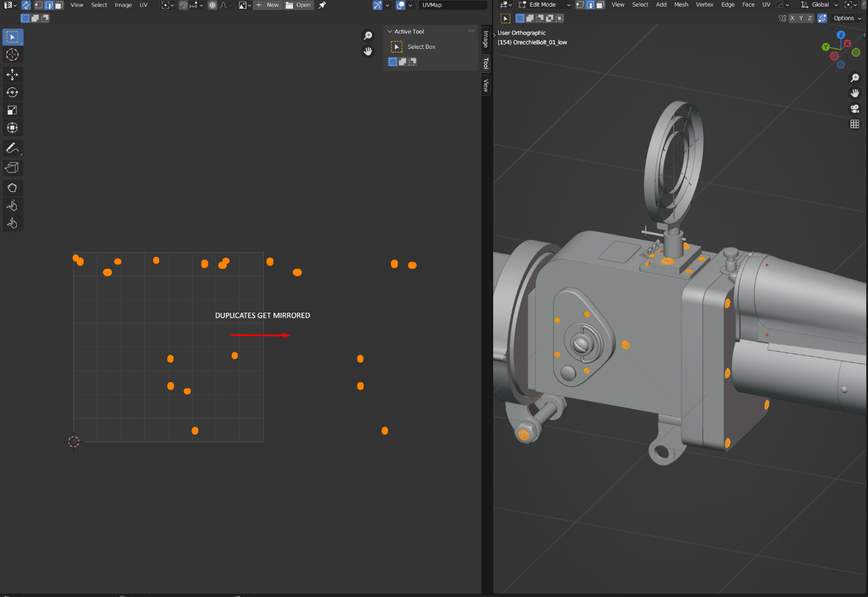
Task: Choose the Rotate tool in UV toolbar
Action: pyautogui.click(x=12, y=92)
